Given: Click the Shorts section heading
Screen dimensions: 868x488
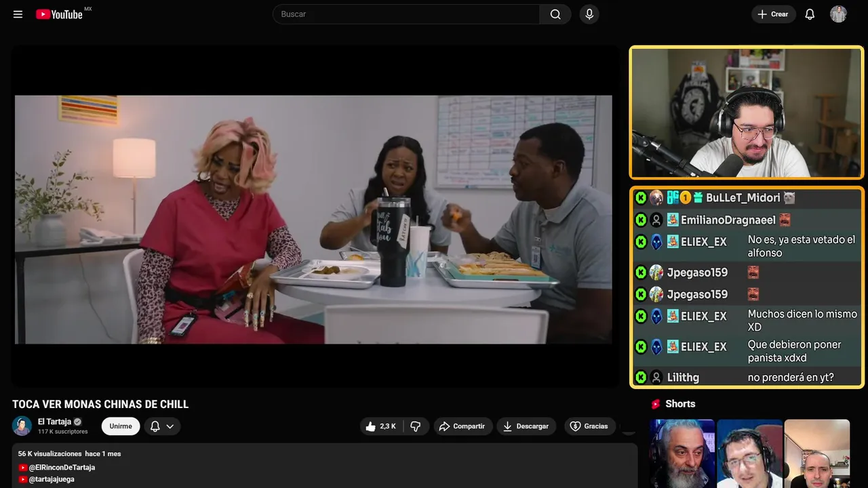Looking at the screenshot, I should click(680, 404).
